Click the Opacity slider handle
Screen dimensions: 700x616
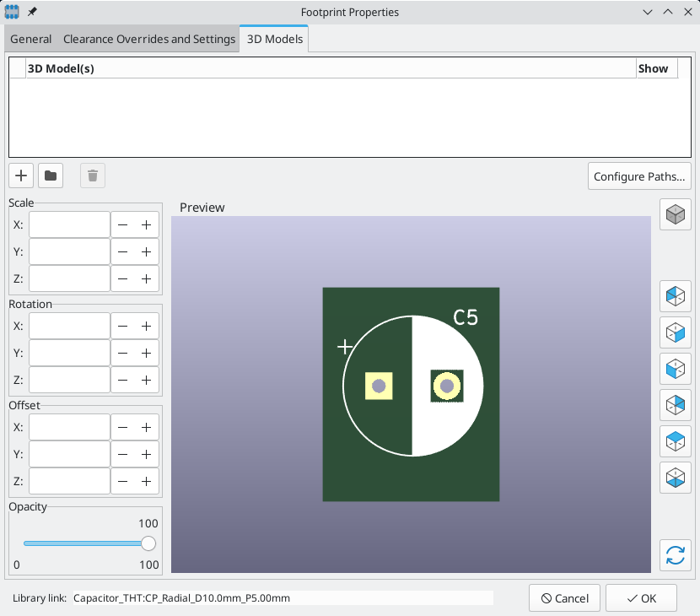pos(148,543)
